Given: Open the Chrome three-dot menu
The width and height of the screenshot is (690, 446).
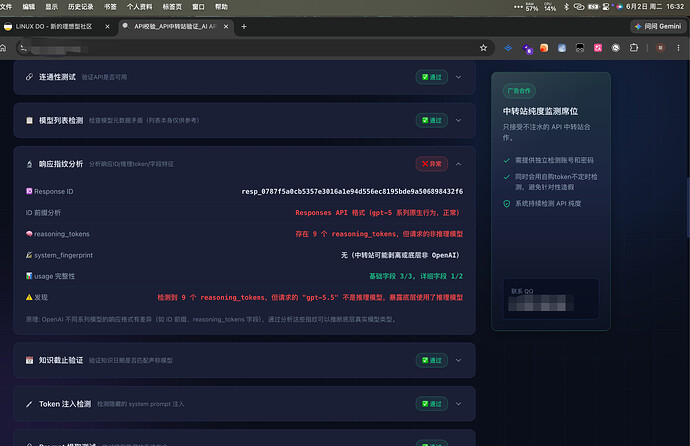Looking at the screenshot, I should pos(678,48).
